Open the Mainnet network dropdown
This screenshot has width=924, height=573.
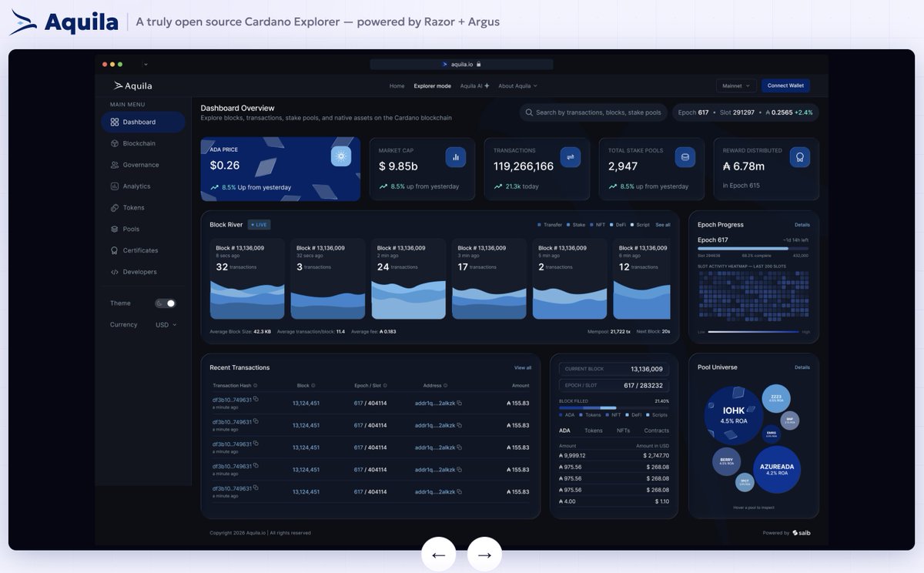(x=736, y=85)
